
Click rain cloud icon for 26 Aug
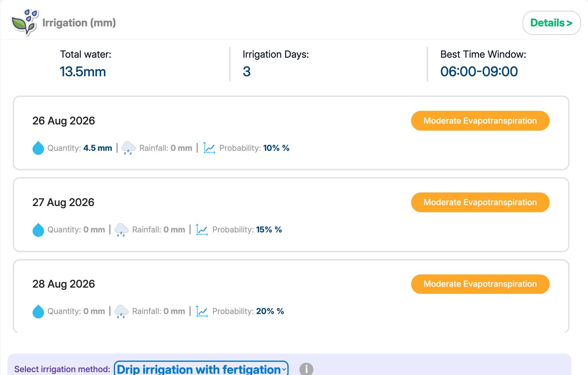(x=129, y=148)
